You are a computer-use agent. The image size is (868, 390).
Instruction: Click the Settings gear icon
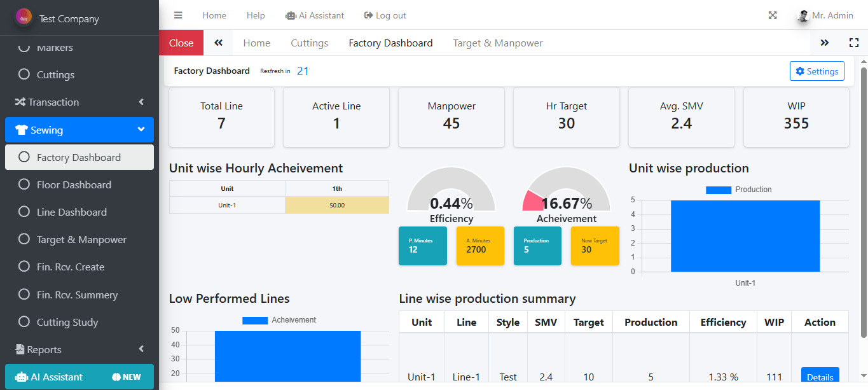[800, 71]
